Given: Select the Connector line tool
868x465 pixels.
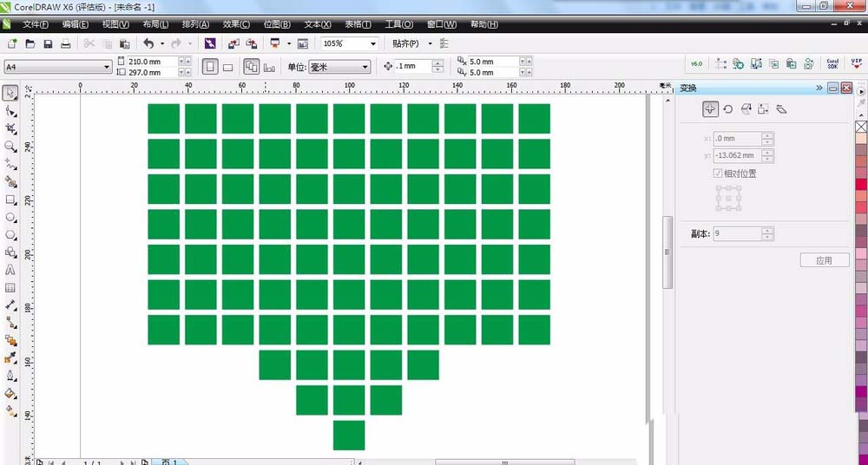Looking at the screenshot, I should point(10,323).
